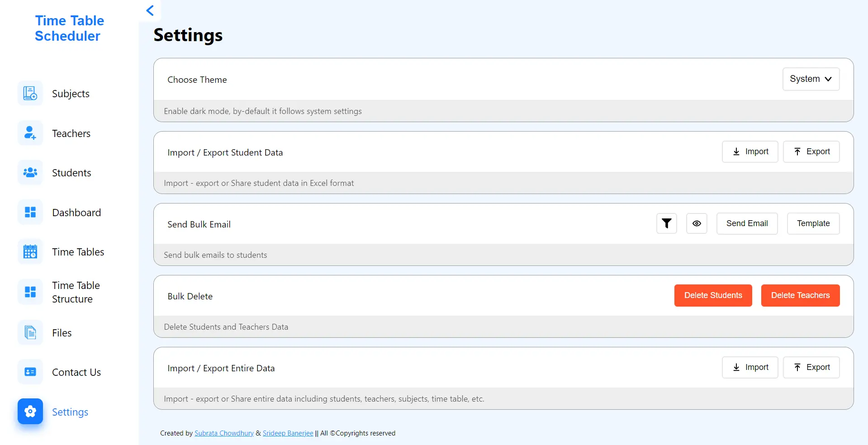The image size is (868, 445).
Task: Click the Settings page heading
Action: (188, 35)
